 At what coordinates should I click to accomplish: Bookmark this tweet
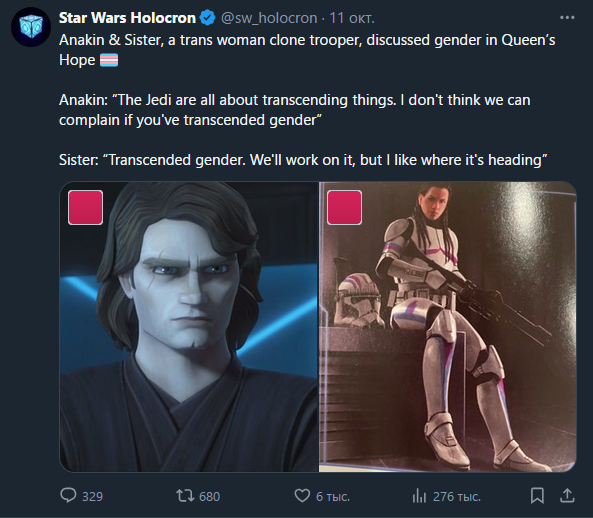537,495
